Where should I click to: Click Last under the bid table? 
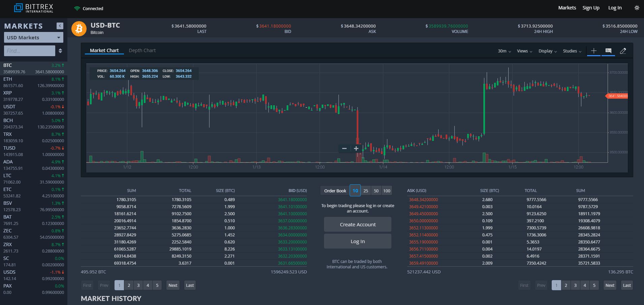click(x=190, y=285)
